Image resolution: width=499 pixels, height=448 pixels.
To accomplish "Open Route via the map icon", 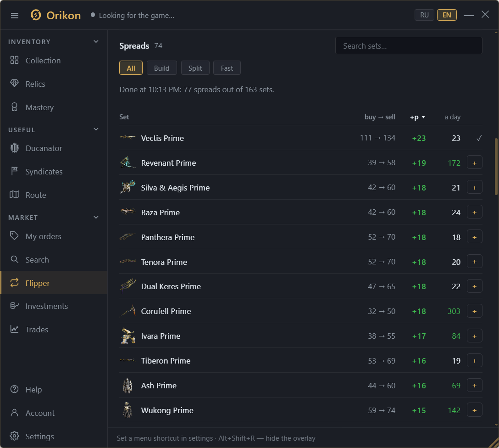I will click(x=14, y=195).
